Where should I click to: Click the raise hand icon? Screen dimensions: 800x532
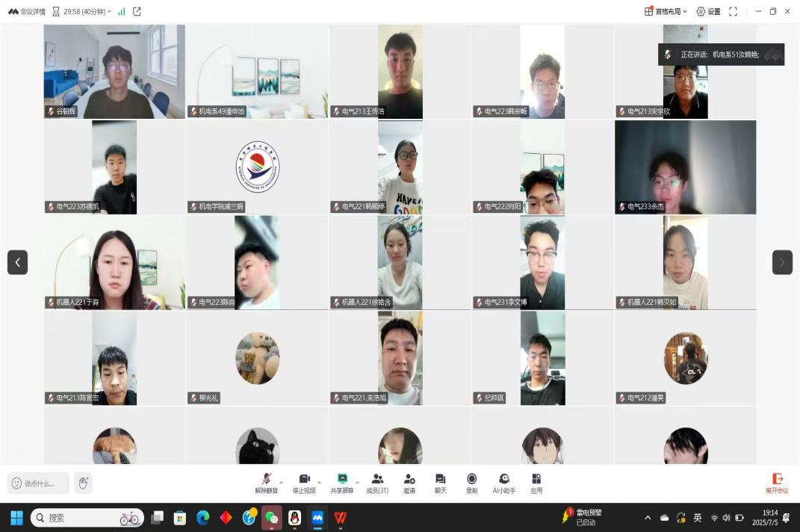84,483
